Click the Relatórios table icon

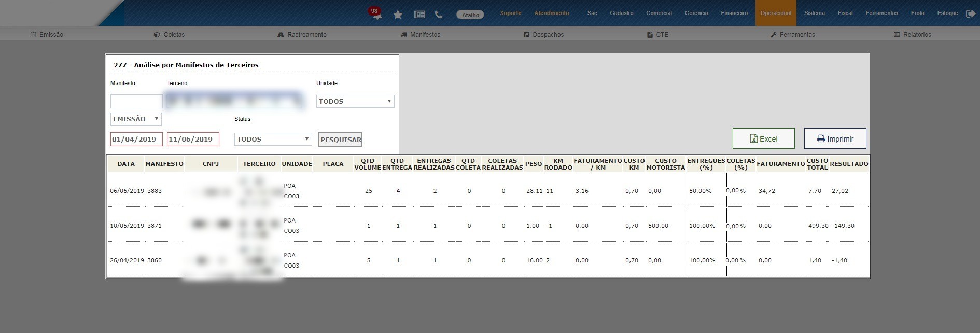click(897, 35)
